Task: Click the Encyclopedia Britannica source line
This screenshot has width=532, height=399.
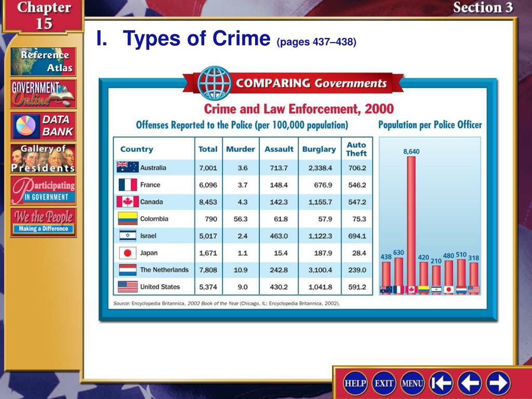Action: click(x=227, y=303)
